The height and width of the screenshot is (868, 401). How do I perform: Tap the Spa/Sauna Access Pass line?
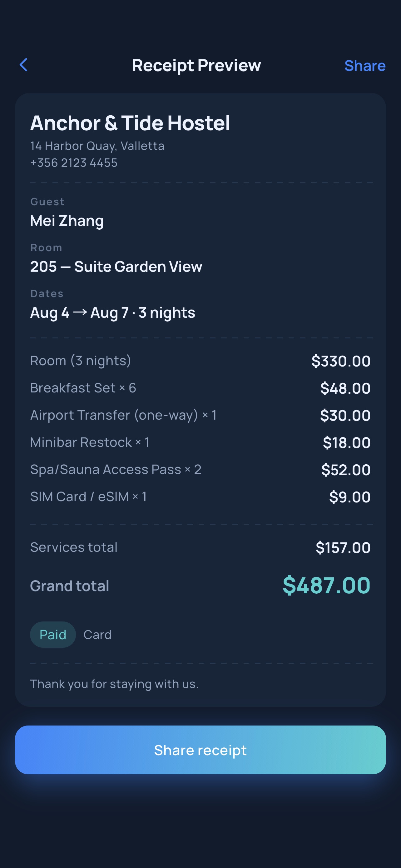click(x=200, y=469)
